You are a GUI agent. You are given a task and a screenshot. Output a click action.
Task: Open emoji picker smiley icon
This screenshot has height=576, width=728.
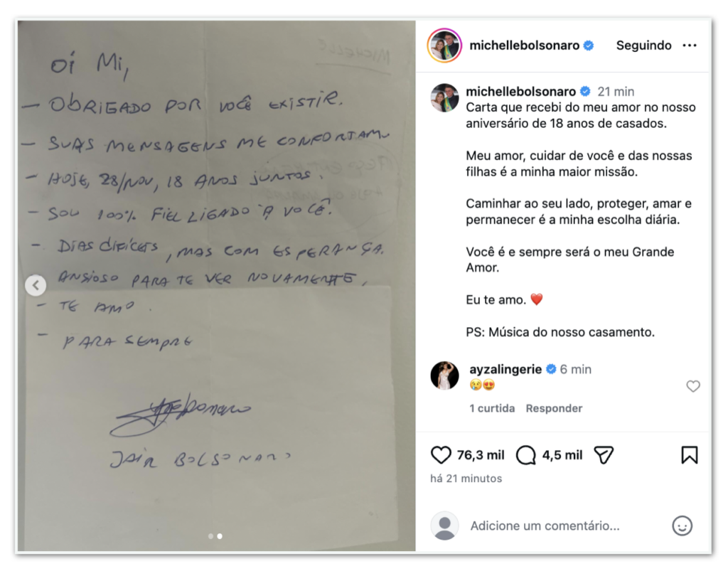tap(682, 526)
